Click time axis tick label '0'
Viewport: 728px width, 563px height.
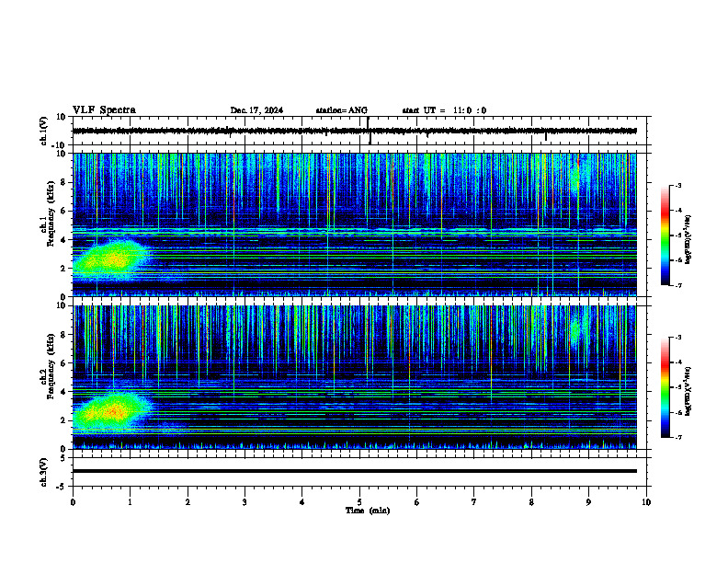point(73,502)
